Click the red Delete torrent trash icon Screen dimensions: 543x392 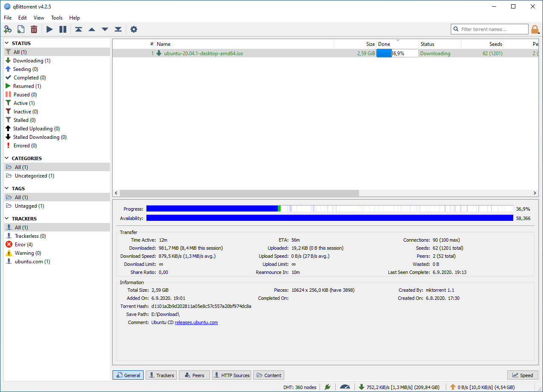tap(34, 29)
